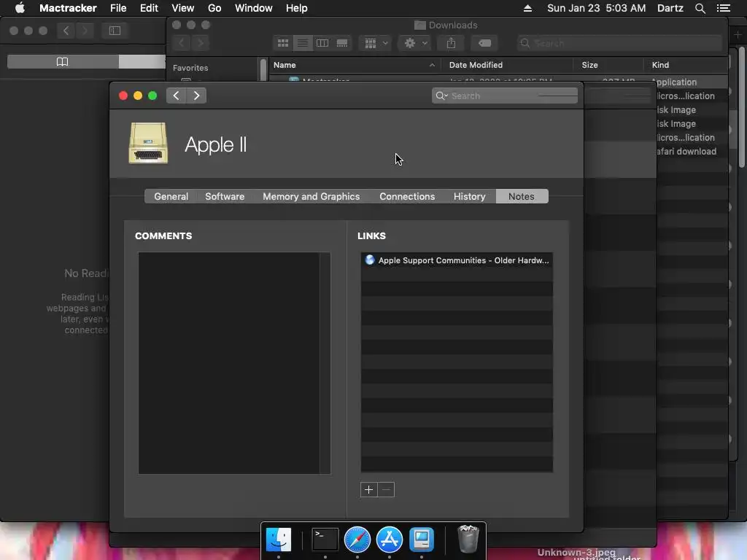Open the Window menu

(253, 8)
